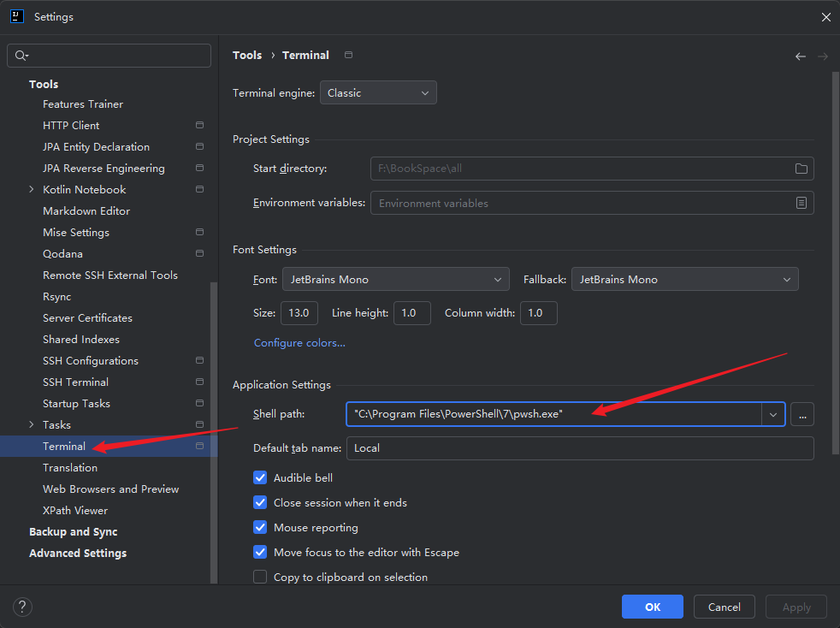Image resolution: width=840 pixels, height=628 pixels.
Task: Open Remote SSH External Tools settings
Action: pyautogui.click(x=110, y=275)
